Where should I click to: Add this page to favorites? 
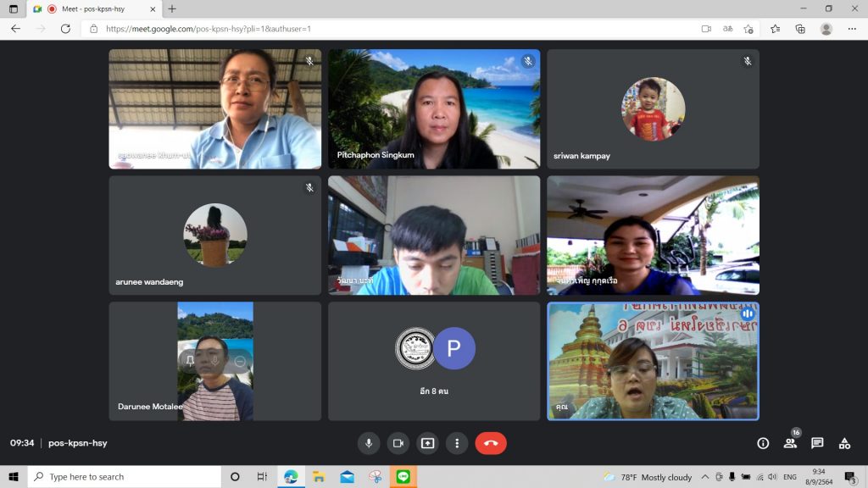point(748,29)
